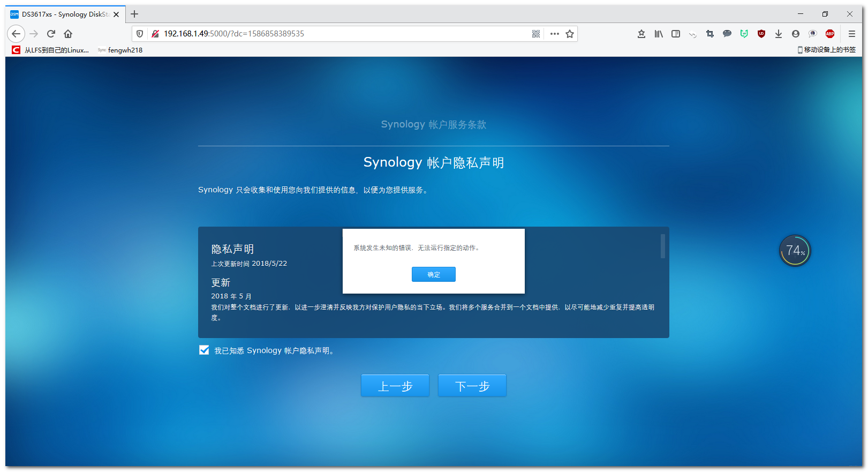The image size is (868, 472).
Task: Continue with the 下一步 button
Action: pos(472,386)
